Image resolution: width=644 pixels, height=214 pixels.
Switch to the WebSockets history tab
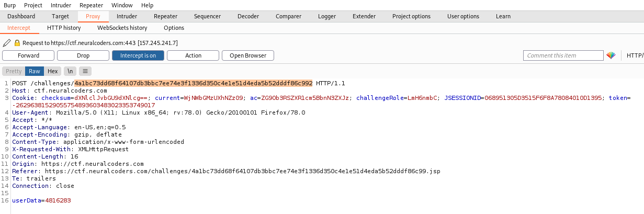122,28
